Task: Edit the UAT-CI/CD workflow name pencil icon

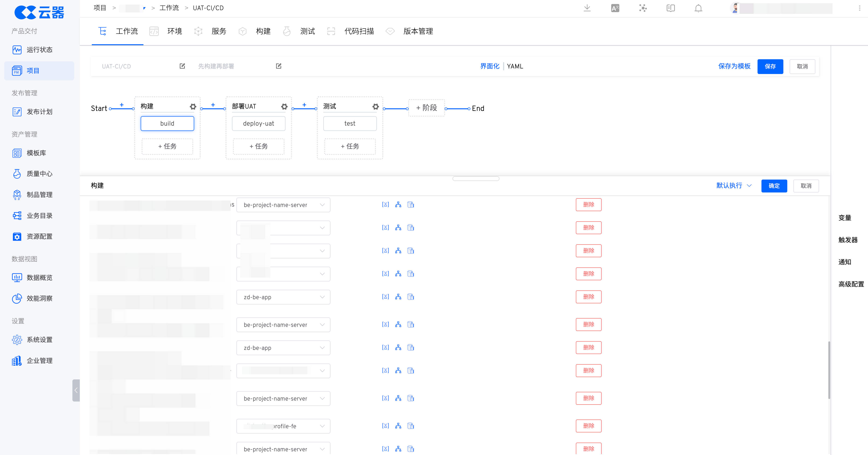Action: 182,66
